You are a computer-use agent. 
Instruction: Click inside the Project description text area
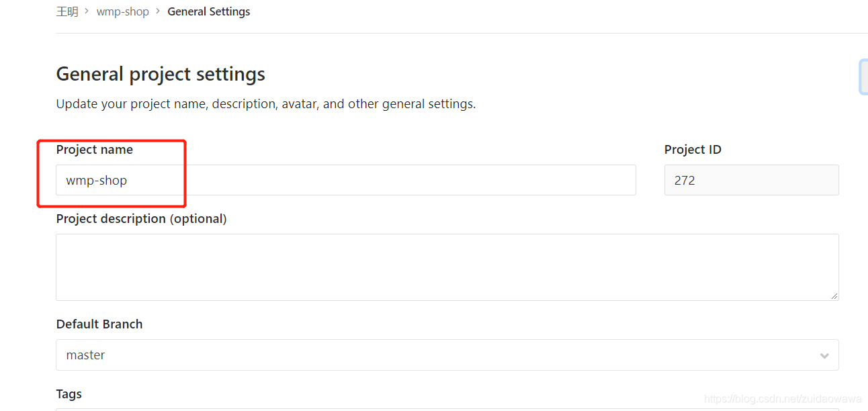(447, 267)
